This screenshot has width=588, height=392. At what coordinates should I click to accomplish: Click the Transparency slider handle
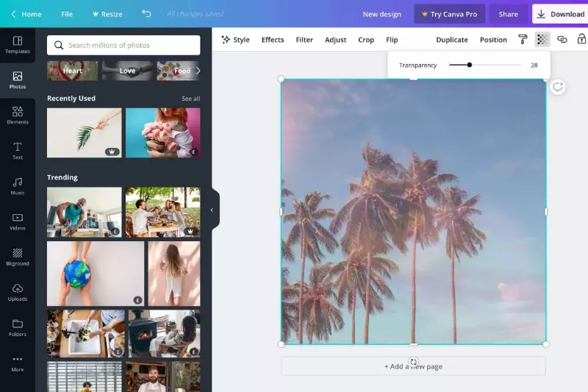(x=469, y=65)
